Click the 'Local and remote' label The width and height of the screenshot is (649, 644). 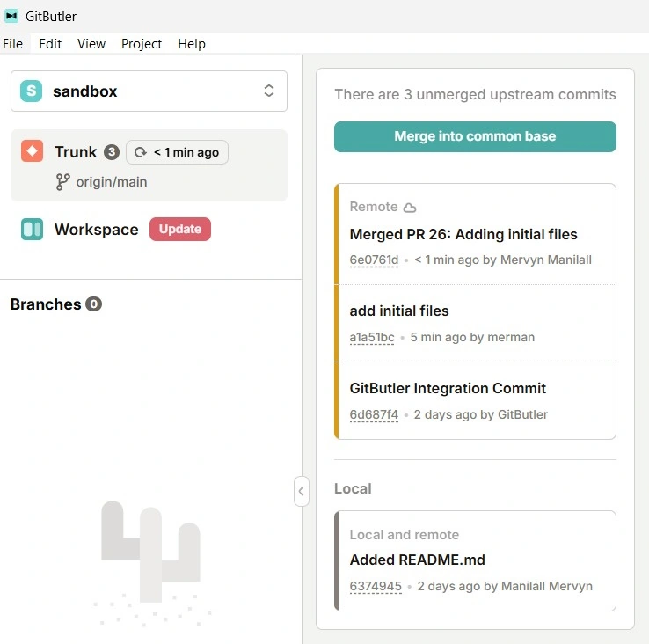pyautogui.click(x=405, y=535)
